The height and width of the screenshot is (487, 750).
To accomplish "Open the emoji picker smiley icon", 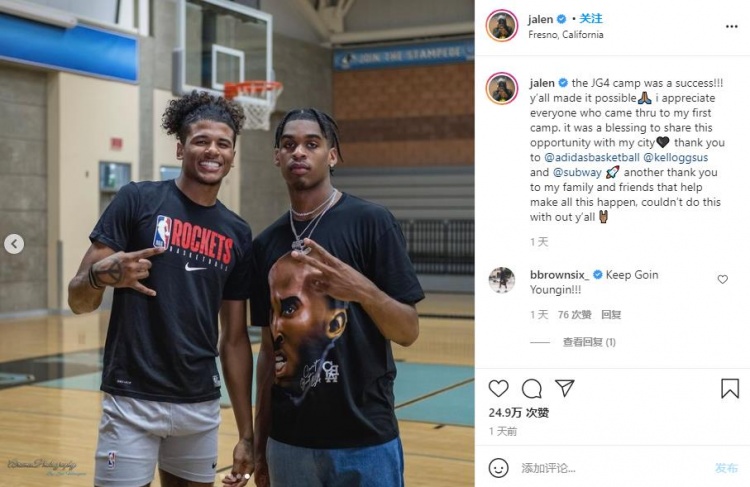I will pyautogui.click(x=498, y=468).
